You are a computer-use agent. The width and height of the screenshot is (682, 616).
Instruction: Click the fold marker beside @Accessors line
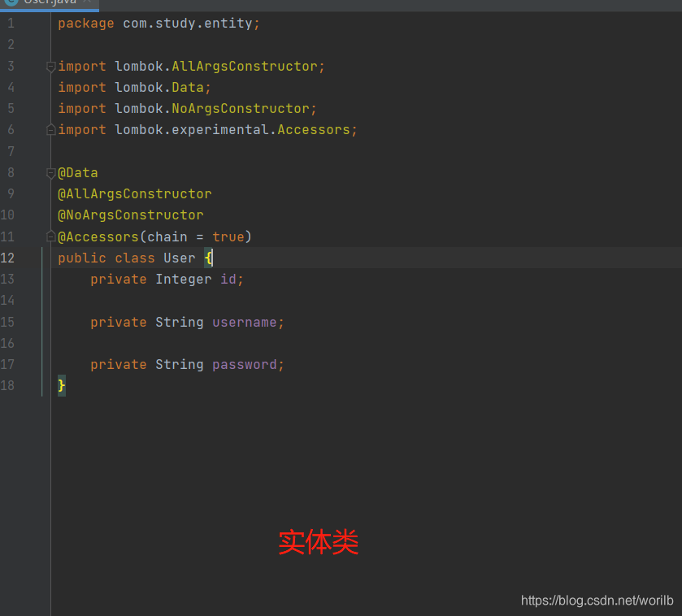tap(51, 236)
